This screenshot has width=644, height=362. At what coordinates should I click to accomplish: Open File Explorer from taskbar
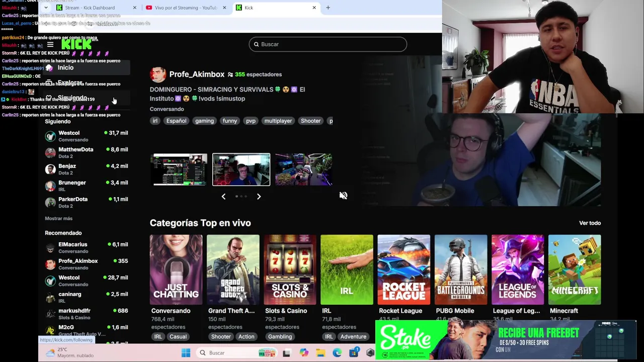pos(320,353)
